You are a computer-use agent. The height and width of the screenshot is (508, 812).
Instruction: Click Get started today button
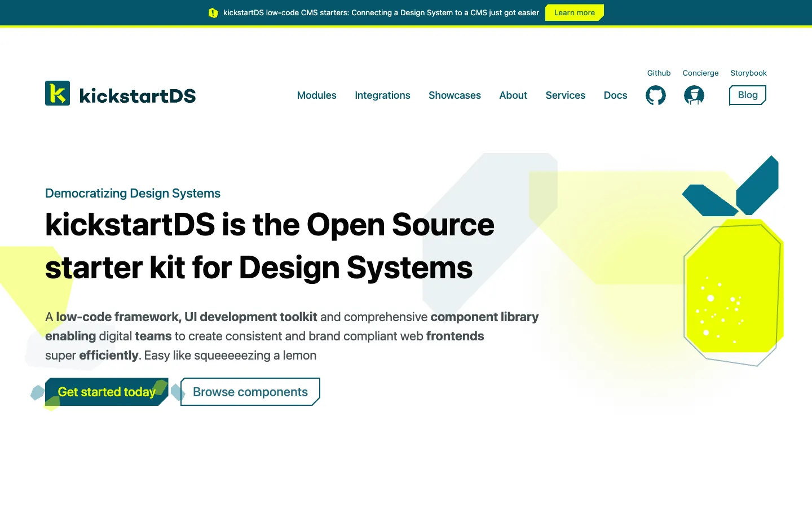(107, 392)
